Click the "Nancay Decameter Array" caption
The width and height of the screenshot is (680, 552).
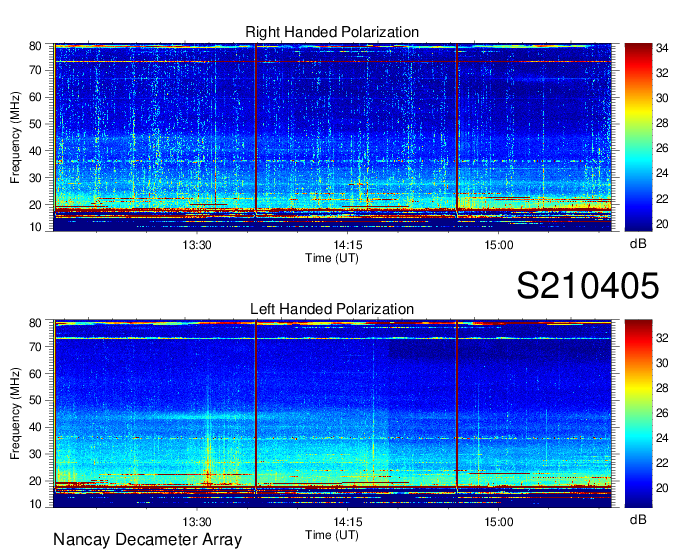(x=147, y=540)
